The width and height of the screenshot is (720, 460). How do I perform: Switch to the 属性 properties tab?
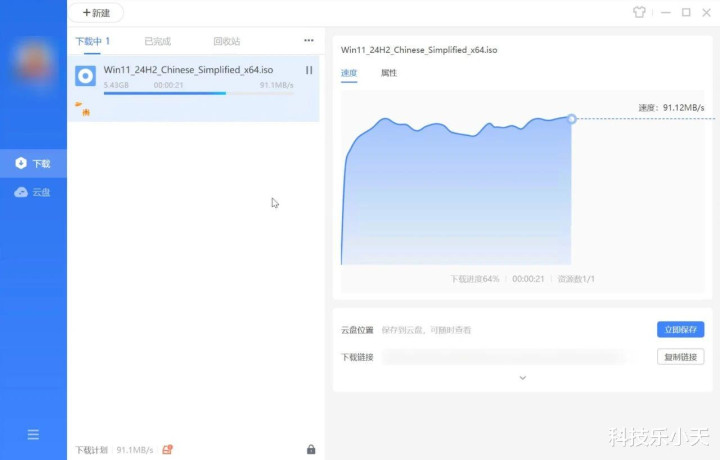pyautogui.click(x=389, y=73)
